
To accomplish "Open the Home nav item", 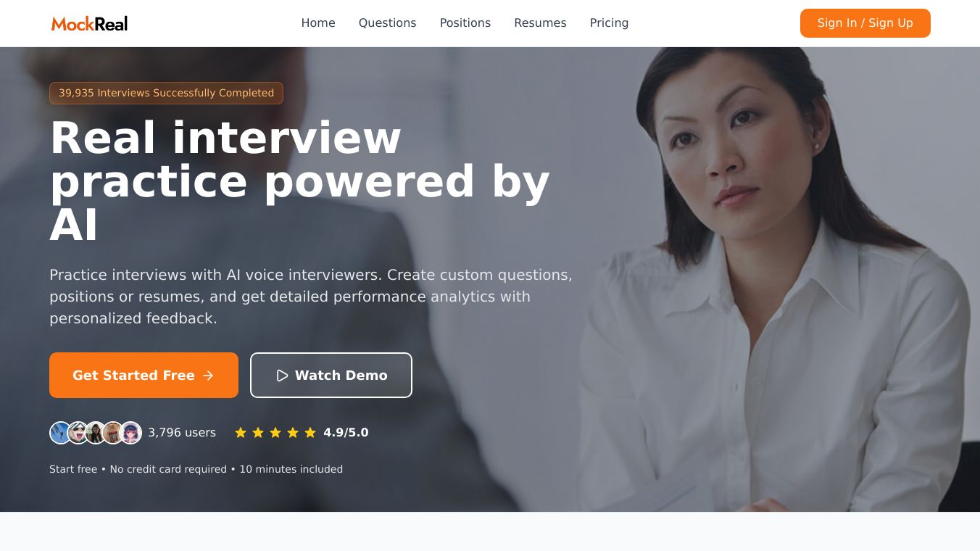I will pyautogui.click(x=318, y=23).
